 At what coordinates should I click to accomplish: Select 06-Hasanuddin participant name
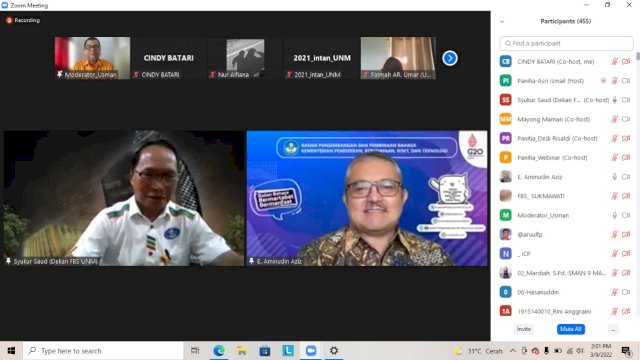click(538, 292)
